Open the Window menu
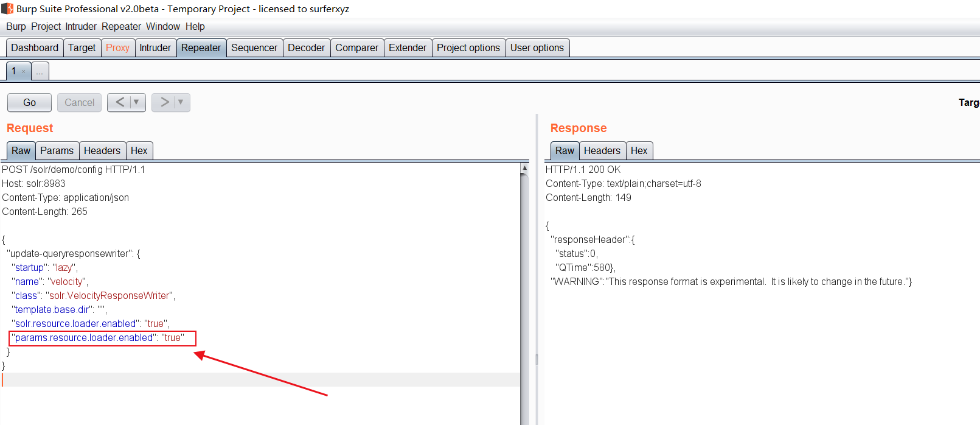This screenshot has height=425, width=980. pyautogui.click(x=163, y=26)
